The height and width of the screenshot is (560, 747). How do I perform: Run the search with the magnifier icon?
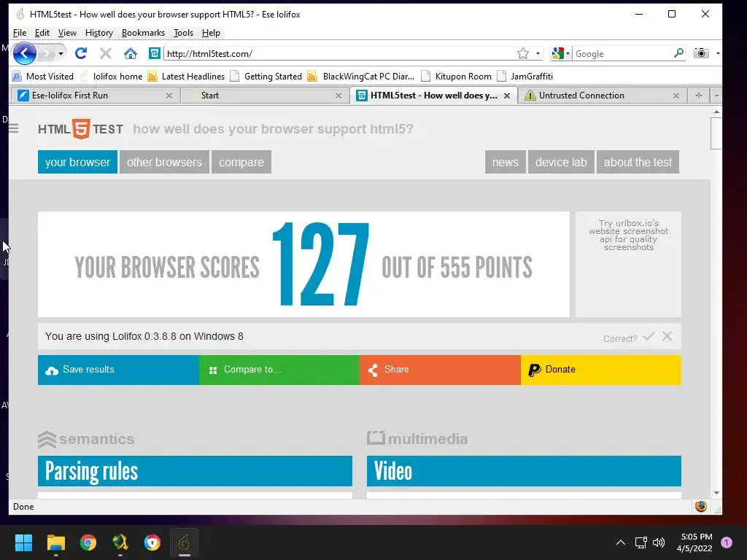(x=678, y=53)
